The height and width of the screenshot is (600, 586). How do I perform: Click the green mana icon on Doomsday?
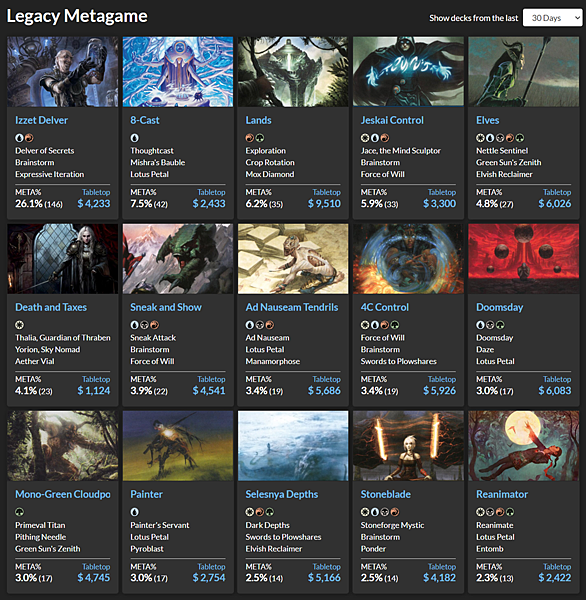[x=500, y=325]
